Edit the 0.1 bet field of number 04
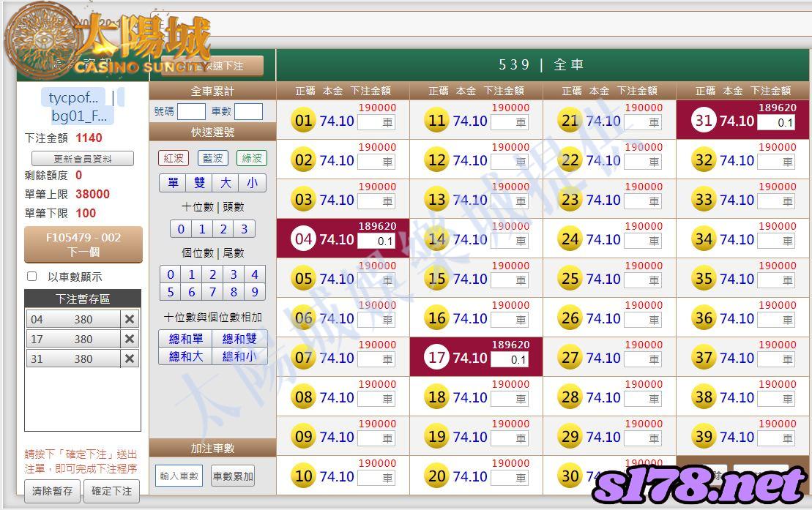Viewport: 812px width, 510px height. 376,241
